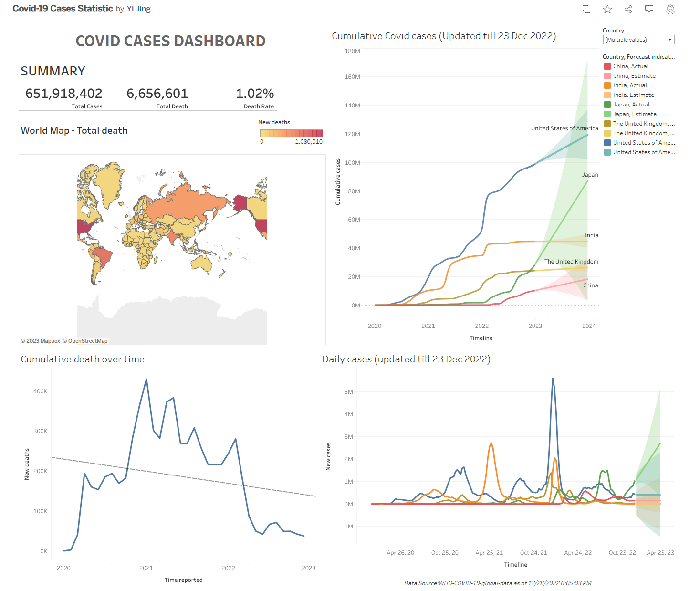Screen dimensions: 700x591
Task: Copy the dashboard link icon
Action: 586,9
